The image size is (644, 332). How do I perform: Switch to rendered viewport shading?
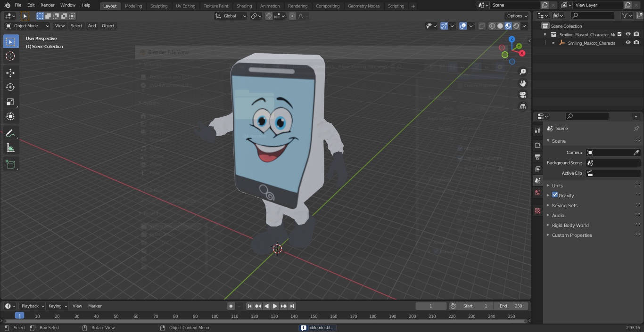point(516,26)
